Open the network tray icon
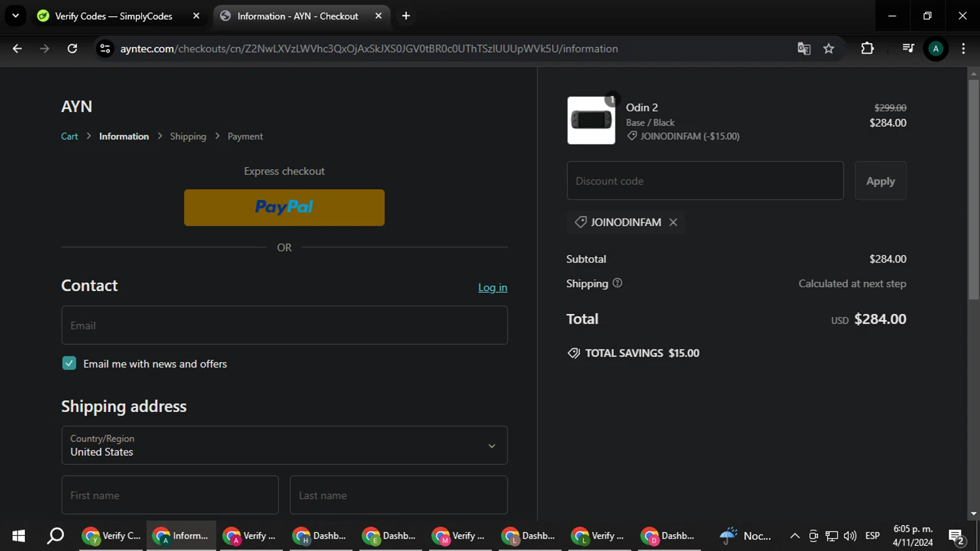Screen dimensions: 980x551 (x=832, y=536)
